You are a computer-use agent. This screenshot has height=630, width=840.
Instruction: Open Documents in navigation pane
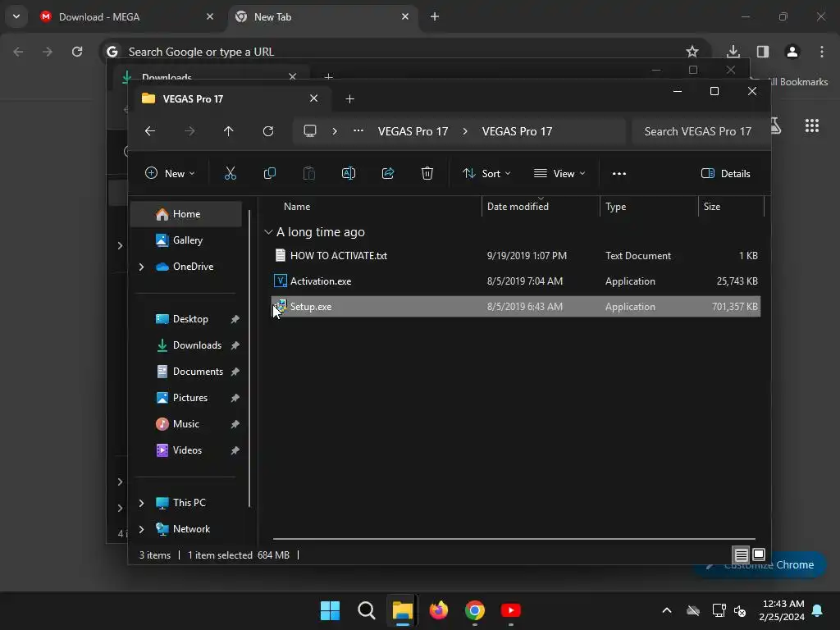(x=186, y=372)
